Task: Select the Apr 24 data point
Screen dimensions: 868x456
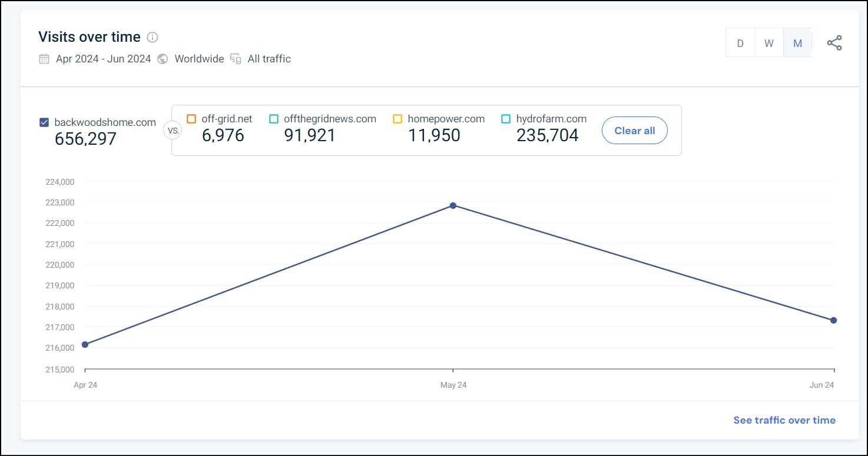Action: point(85,344)
